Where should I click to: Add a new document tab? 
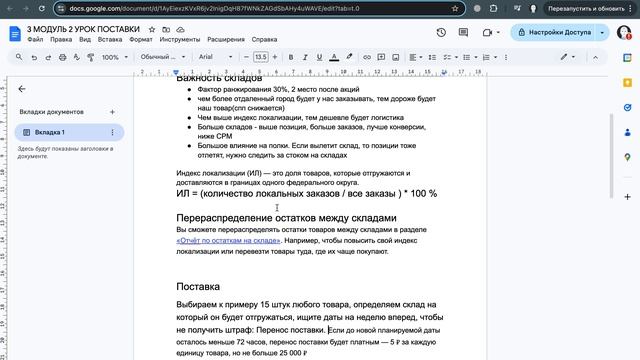click(x=112, y=112)
